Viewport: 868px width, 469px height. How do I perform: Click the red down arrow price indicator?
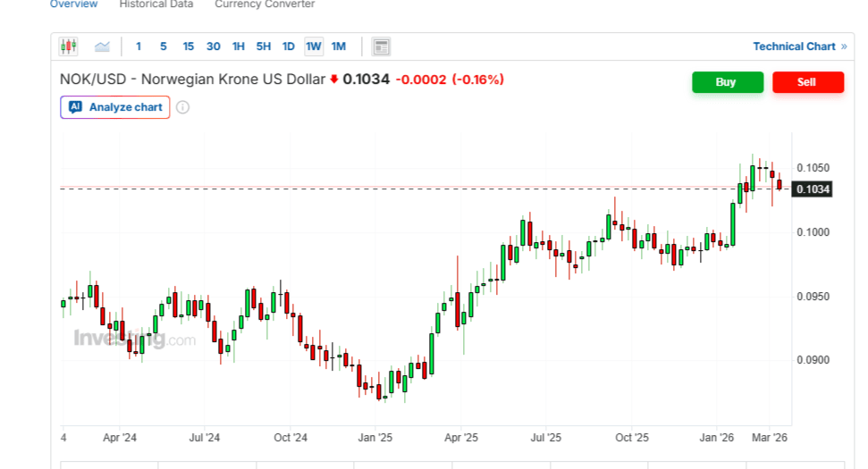pos(334,80)
